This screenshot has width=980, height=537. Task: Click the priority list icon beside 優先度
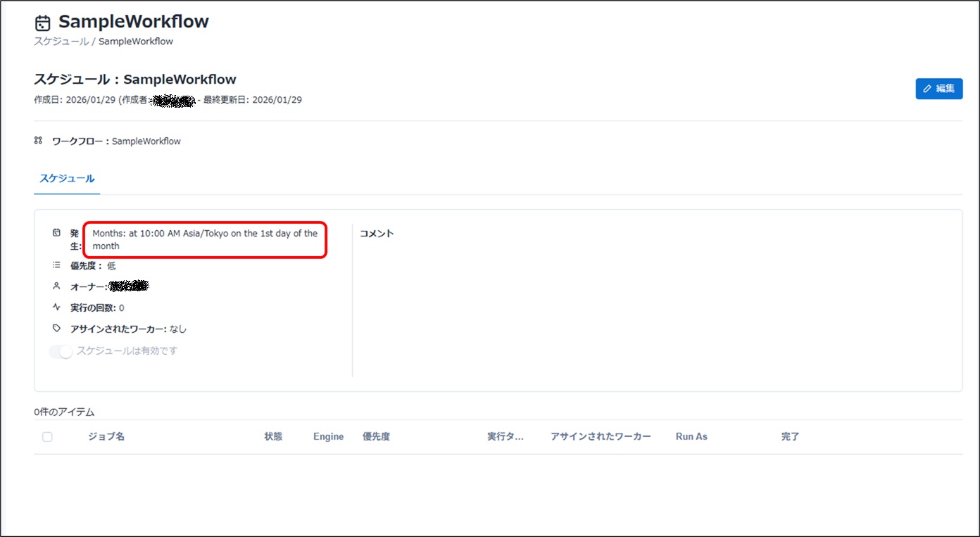pos(56,265)
